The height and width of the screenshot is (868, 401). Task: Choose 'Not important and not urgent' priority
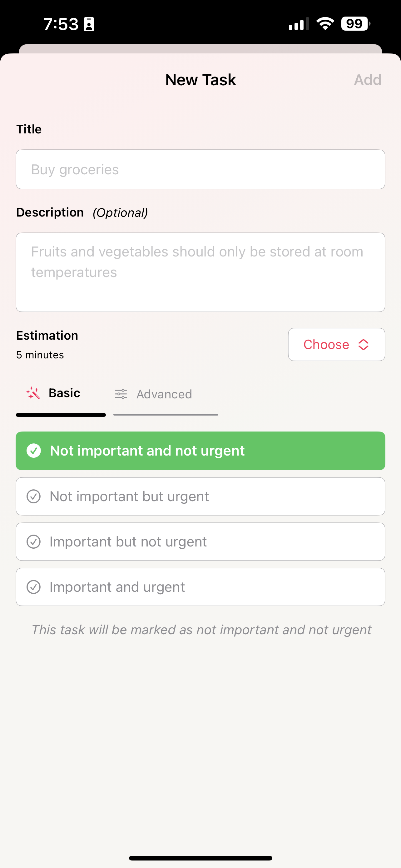point(200,451)
